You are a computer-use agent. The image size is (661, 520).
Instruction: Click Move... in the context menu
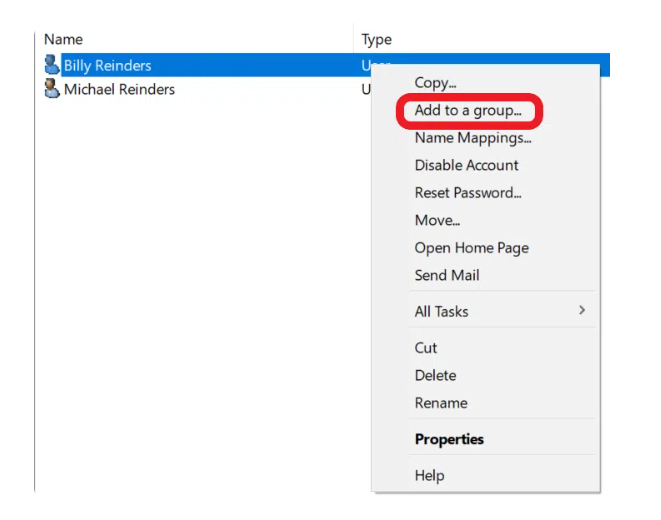[x=437, y=220]
